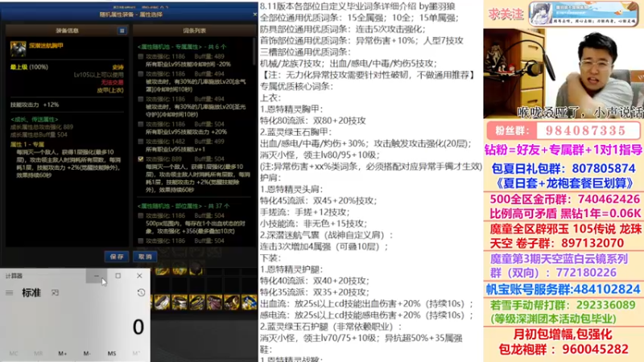Click the calculator M- memory button
Image resolution: width=644 pixels, height=362 pixels.
point(87,353)
